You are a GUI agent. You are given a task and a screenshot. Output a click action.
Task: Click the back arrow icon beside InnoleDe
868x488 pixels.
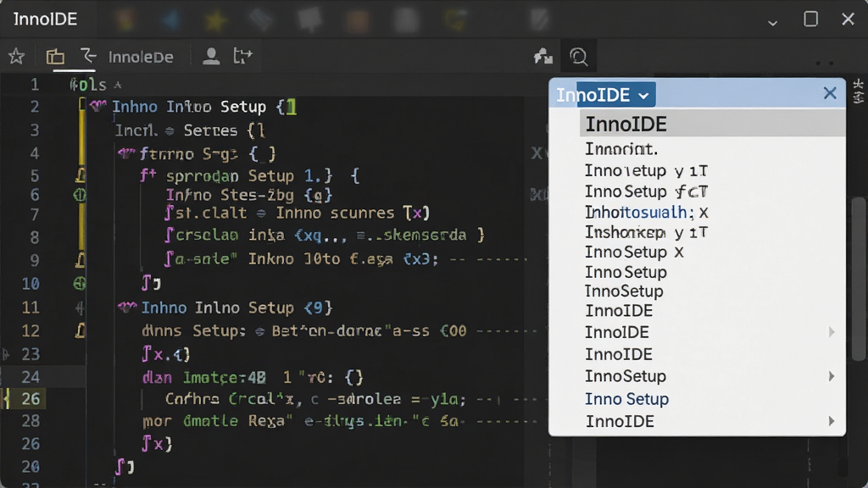click(x=88, y=55)
